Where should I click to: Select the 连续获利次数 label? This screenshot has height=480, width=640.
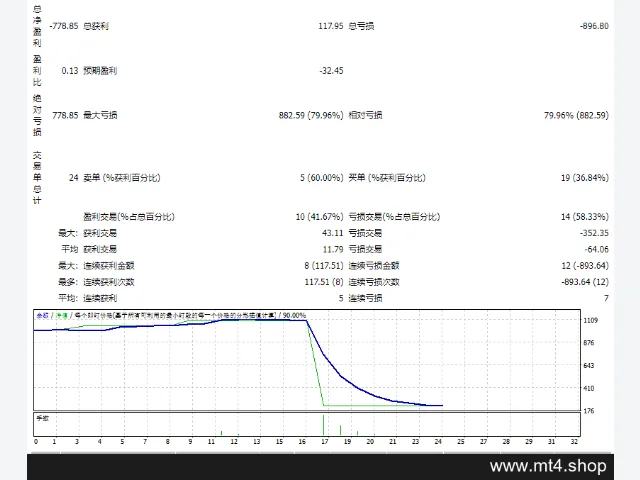(109, 282)
